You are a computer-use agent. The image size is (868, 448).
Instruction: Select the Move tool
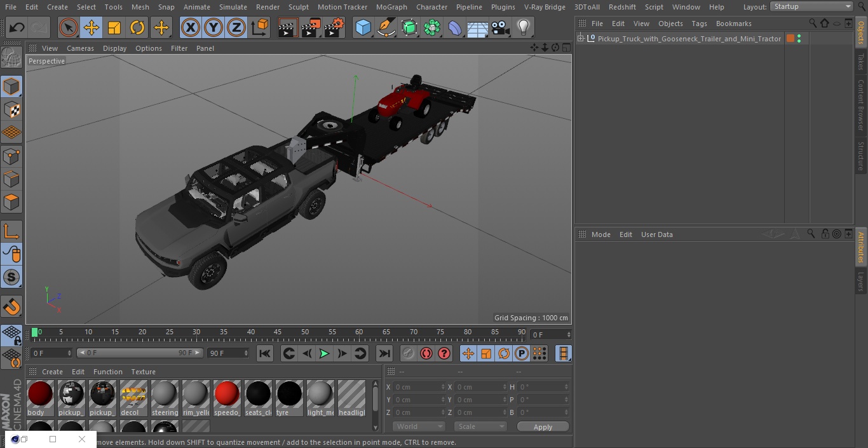point(92,28)
